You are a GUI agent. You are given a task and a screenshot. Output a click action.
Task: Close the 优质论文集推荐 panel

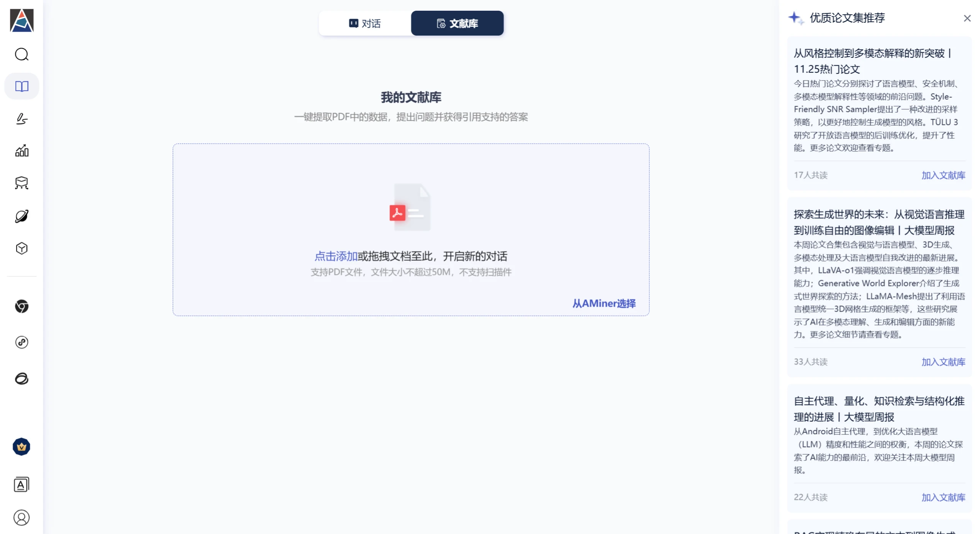click(x=967, y=18)
